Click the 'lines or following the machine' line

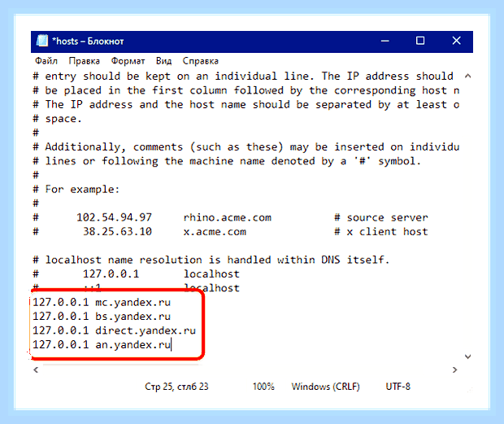click(227, 161)
